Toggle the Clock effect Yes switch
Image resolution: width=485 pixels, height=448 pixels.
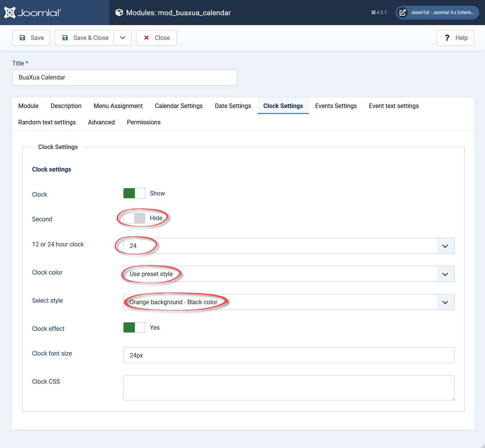click(x=134, y=327)
